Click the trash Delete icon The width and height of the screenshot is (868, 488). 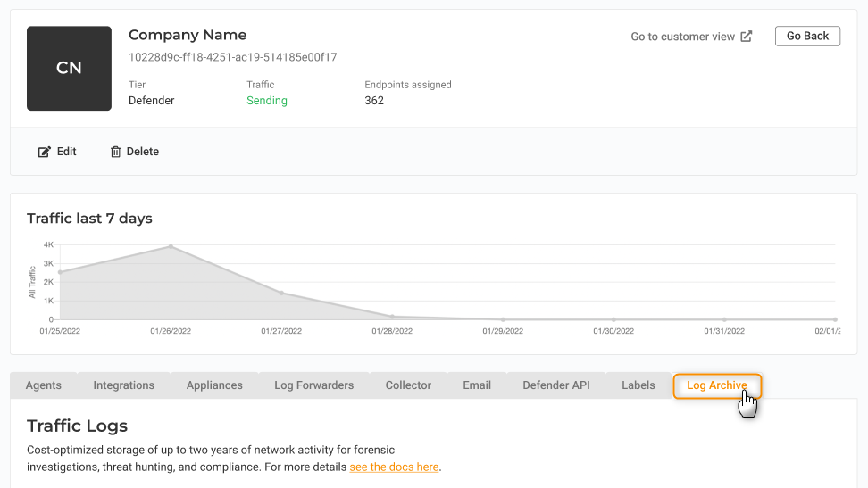[x=115, y=152]
